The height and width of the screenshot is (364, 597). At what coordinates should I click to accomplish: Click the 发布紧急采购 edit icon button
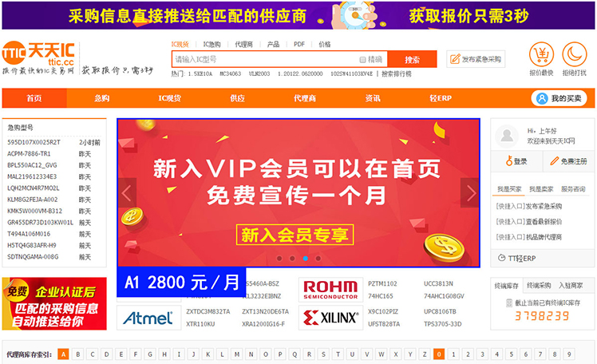[x=476, y=59]
